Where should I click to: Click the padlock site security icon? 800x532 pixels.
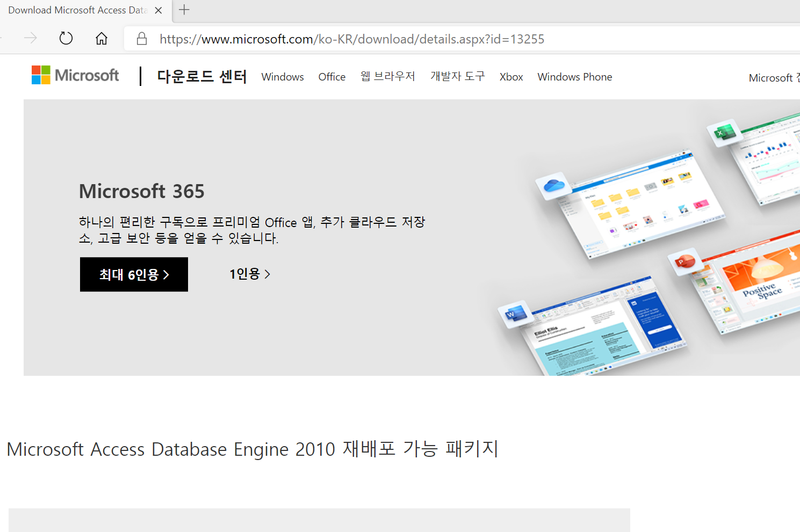[142, 39]
